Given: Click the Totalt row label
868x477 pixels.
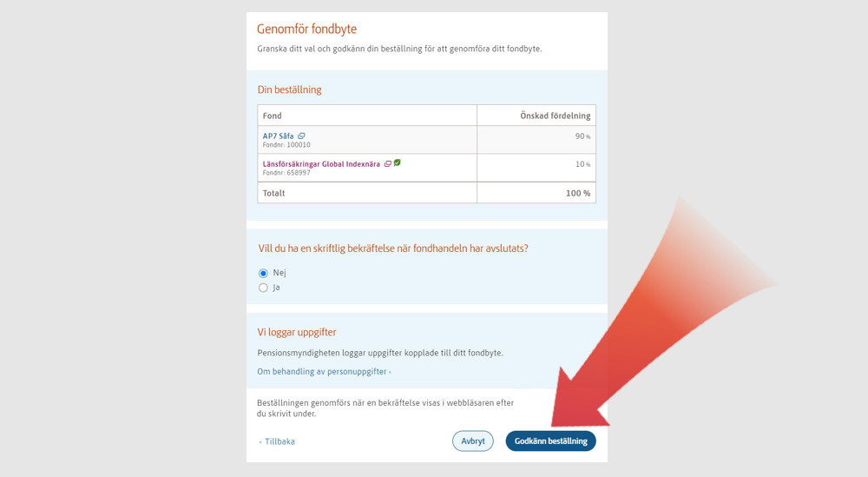Looking at the screenshot, I should pyautogui.click(x=274, y=193).
